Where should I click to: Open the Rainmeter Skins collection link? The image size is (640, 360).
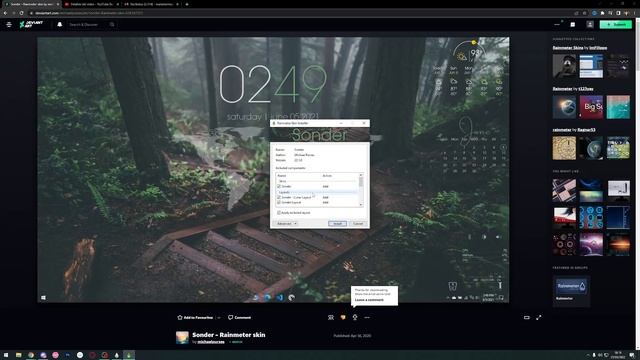(x=568, y=48)
